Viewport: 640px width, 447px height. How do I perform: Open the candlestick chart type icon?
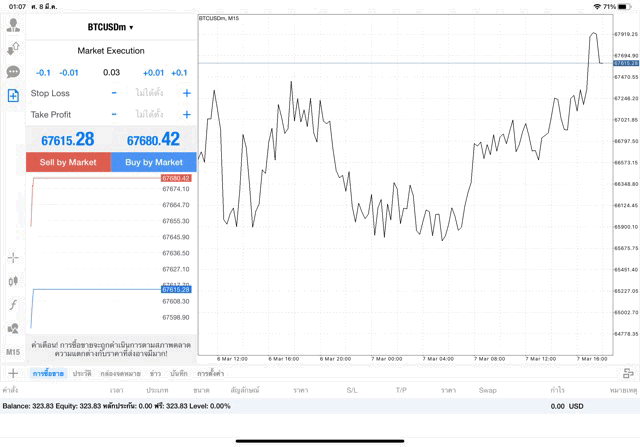pyautogui.click(x=13, y=281)
